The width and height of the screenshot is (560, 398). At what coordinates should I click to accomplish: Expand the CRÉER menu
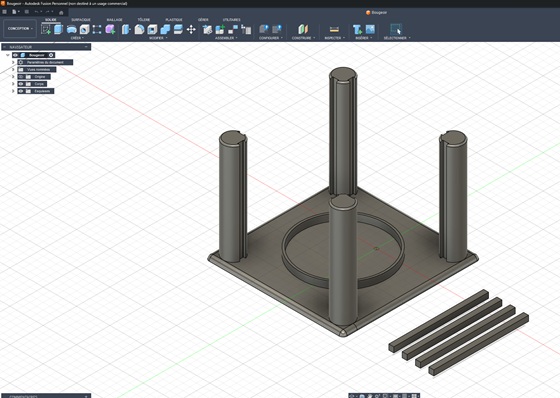[77, 38]
